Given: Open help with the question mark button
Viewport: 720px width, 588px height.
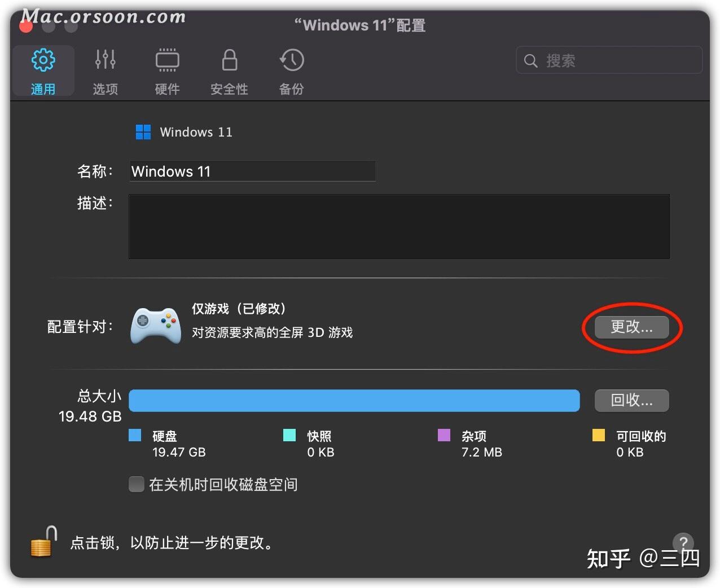Looking at the screenshot, I should click(x=683, y=543).
